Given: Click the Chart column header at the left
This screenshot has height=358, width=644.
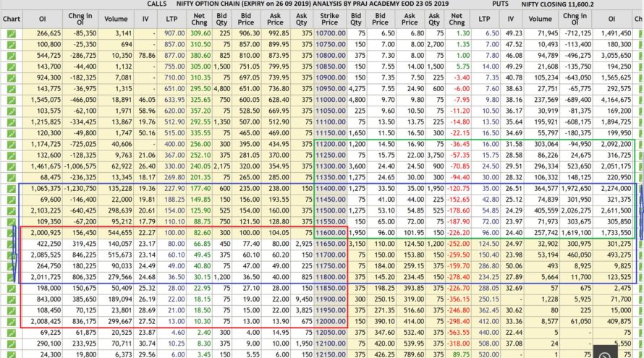Looking at the screenshot, I should [11, 19].
